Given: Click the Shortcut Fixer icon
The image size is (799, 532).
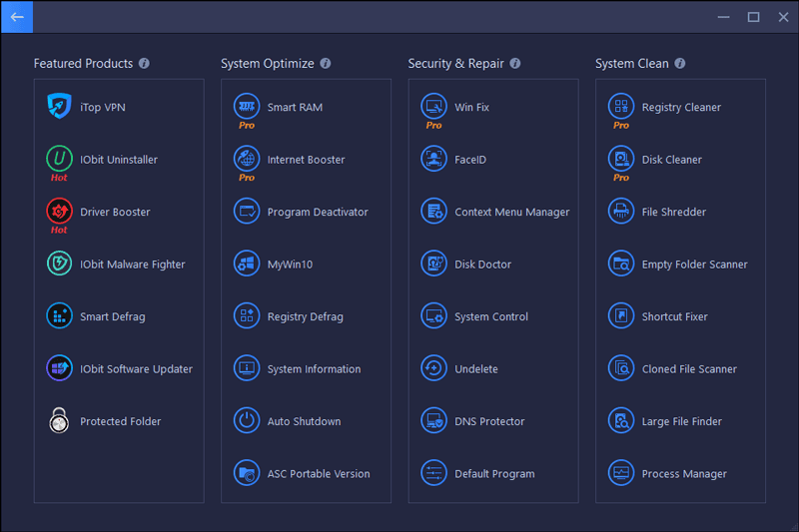Looking at the screenshot, I should (621, 315).
